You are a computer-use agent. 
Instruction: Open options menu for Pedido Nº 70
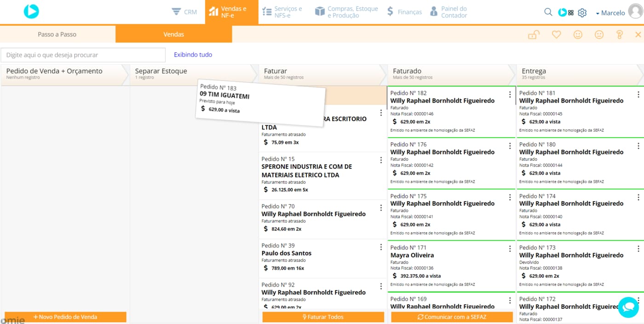pyautogui.click(x=381, y=208)
